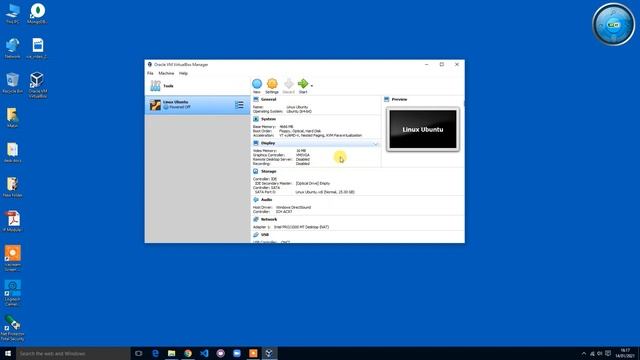Show hidden system tray icons chevron
Screen dimensions: 640x360
coord(584,353)
